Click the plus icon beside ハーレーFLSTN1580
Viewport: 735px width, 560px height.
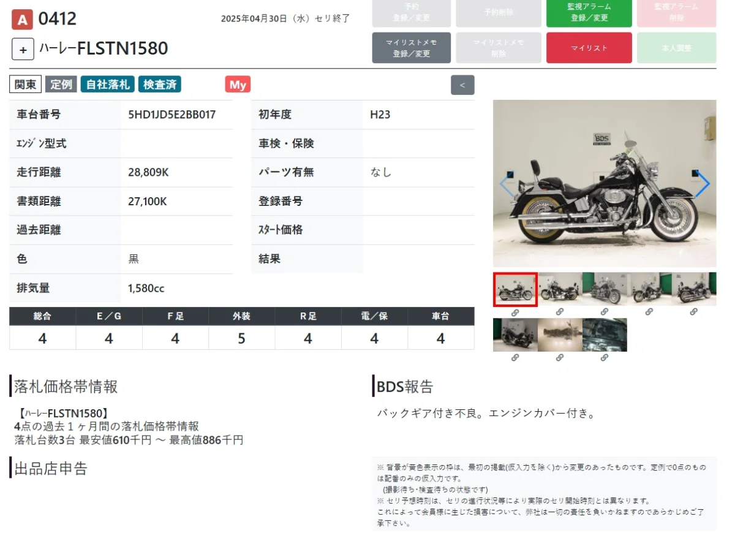tap(23, 50)
